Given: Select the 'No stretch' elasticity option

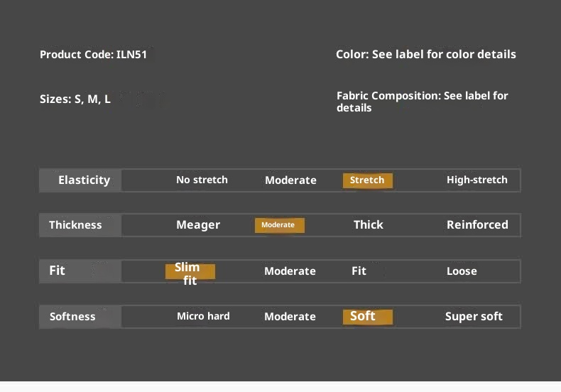Looking at the screenshot, I should coord(202,180).
